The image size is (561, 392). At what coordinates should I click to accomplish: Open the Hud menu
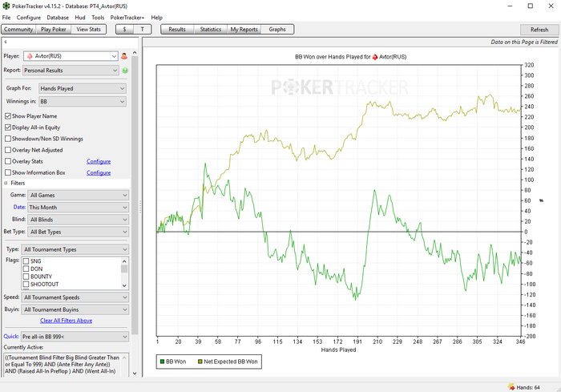click(80, 18)
